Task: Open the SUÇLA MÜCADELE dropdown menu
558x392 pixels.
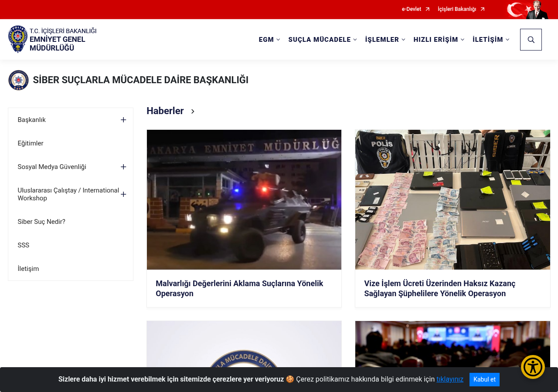Action: click(323, 40)
